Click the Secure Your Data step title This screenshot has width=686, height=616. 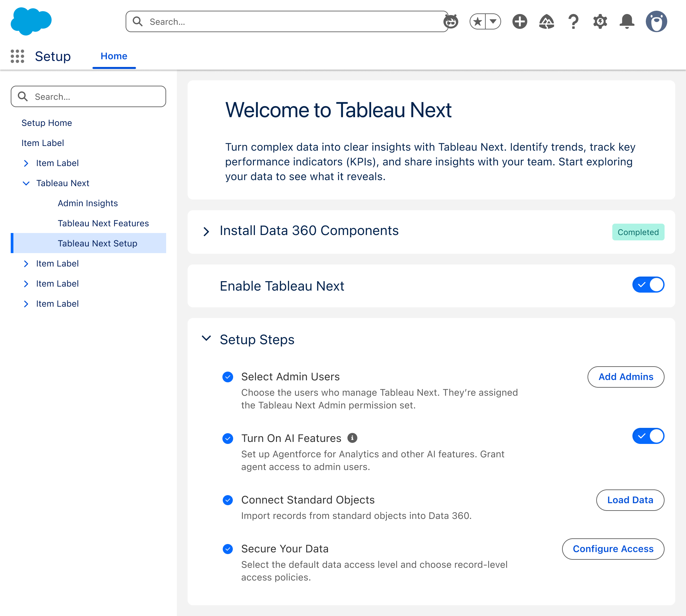[x=285, y=549]
